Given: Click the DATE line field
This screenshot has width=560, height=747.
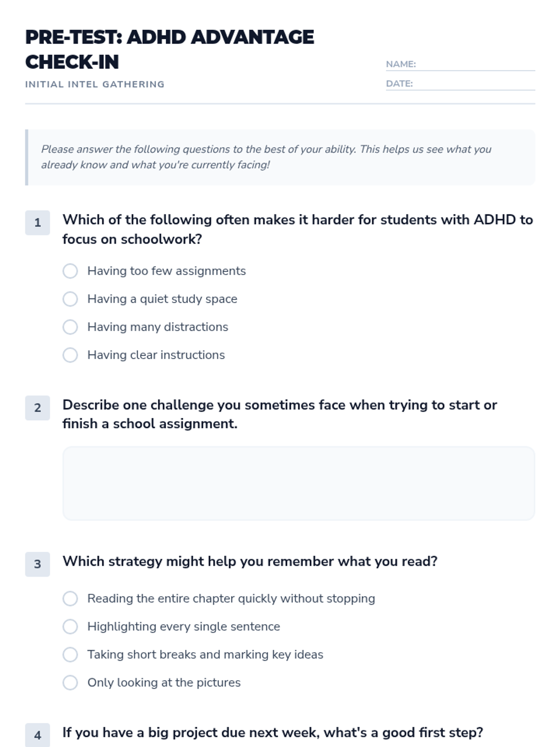Looking at the screenshot, I should click(474, 84).
